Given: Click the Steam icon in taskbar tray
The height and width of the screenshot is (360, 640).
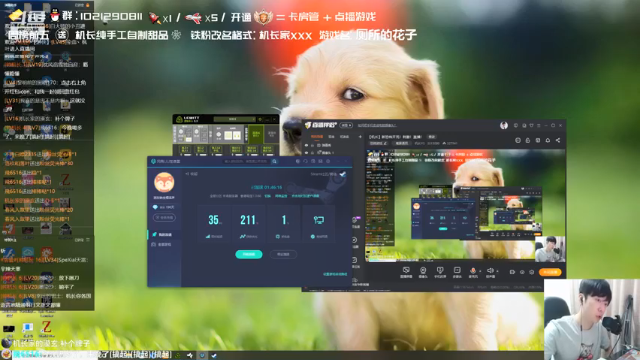Looking at the screenshot, I should [214, 356].
